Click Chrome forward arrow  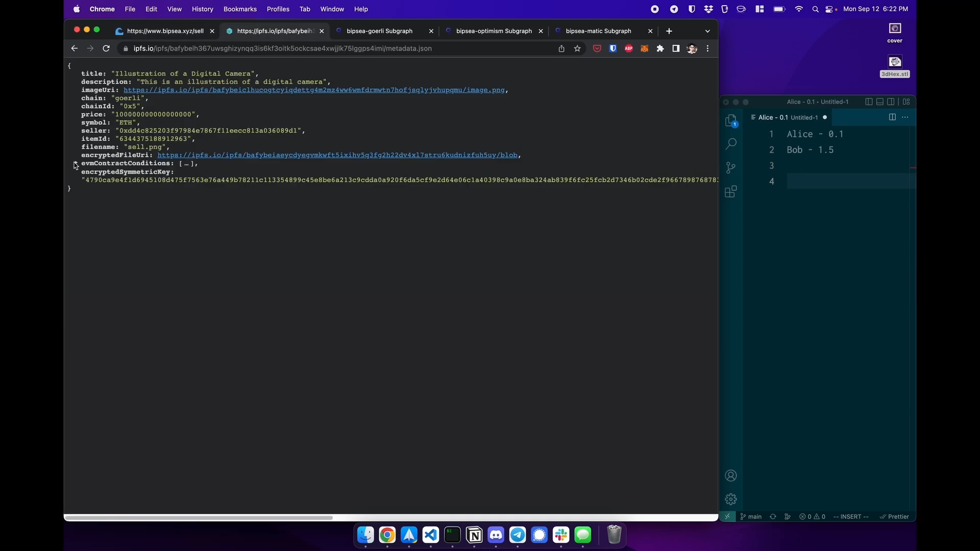click(x=90, y=48)
